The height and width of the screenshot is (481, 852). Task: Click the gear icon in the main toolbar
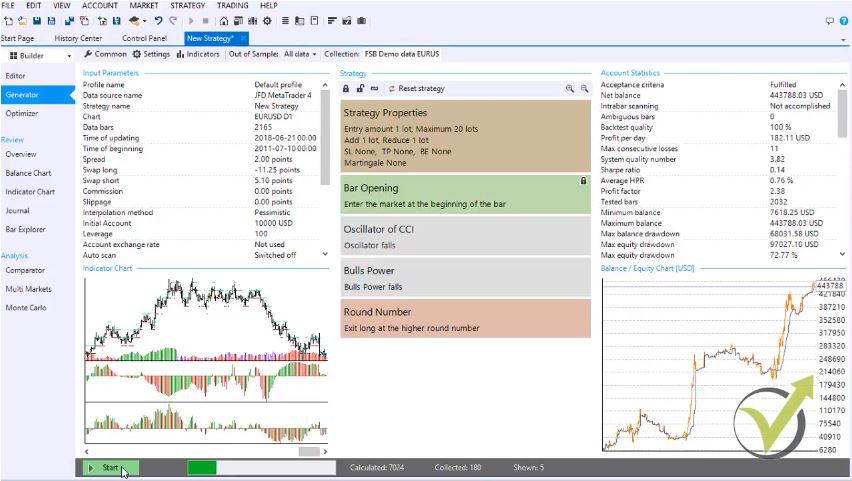coord(268,20)
